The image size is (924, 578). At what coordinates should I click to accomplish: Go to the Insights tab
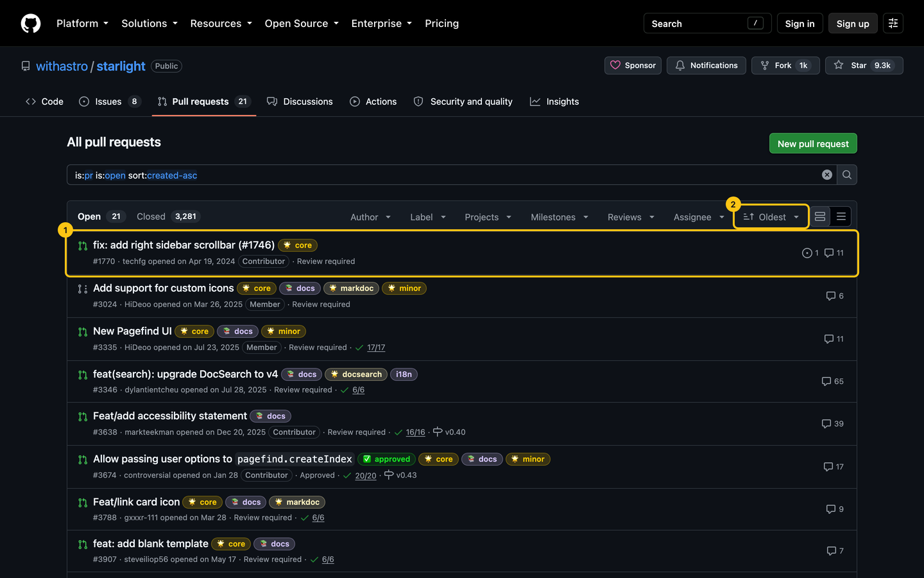click(554, 101)
